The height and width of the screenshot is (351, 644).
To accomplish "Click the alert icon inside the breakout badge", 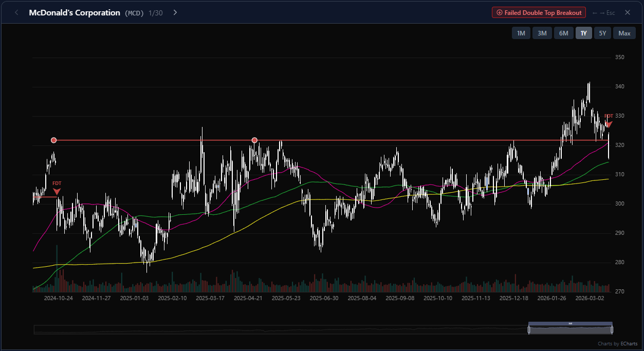I will 499,12.
